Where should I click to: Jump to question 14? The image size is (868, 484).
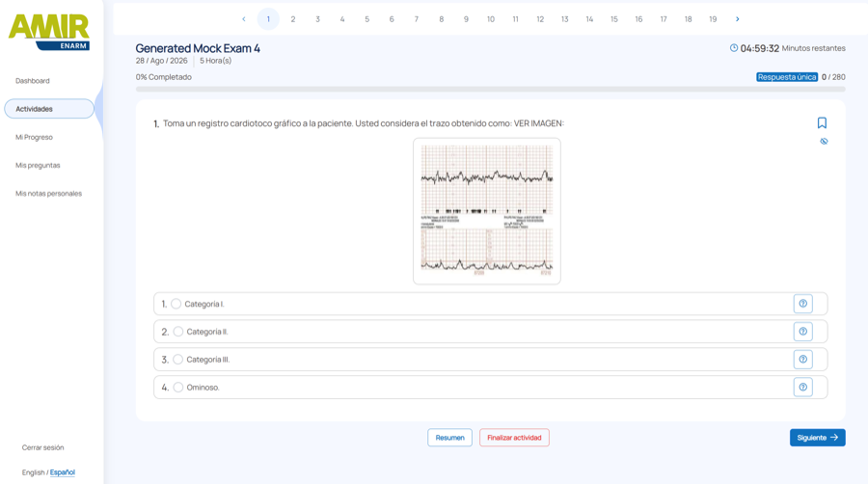(x=589, y=19)
